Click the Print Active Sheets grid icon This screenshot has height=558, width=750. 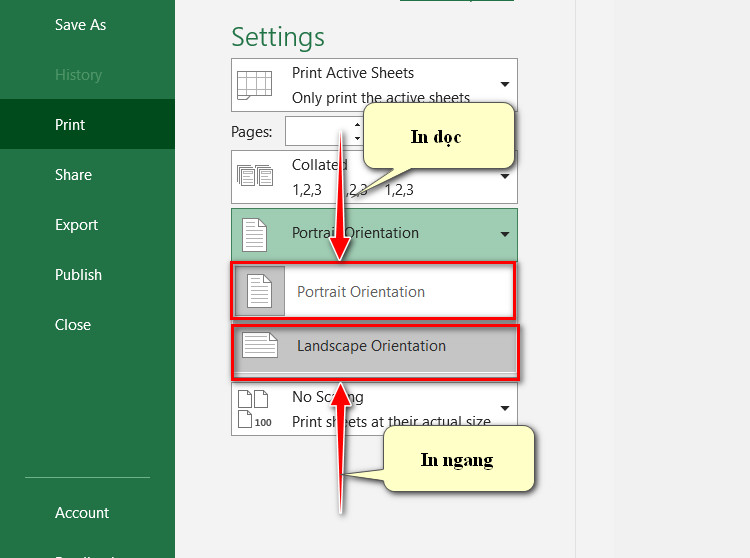click(x=254, y=85)
